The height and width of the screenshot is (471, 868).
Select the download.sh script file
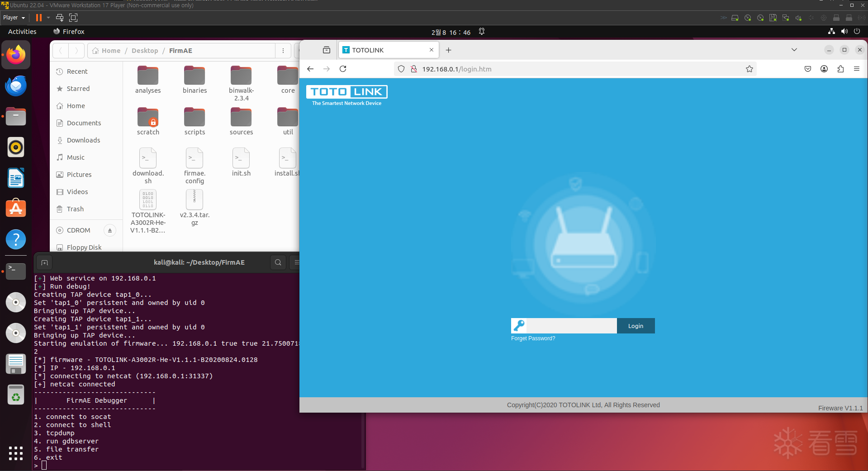[148, 166]
